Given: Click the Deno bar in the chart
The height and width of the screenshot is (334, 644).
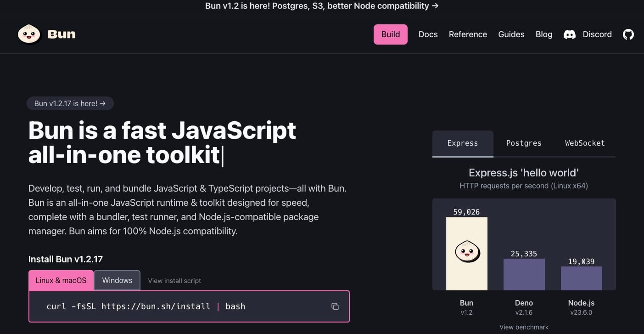Looking at the screenshot, I should point(524,274).
